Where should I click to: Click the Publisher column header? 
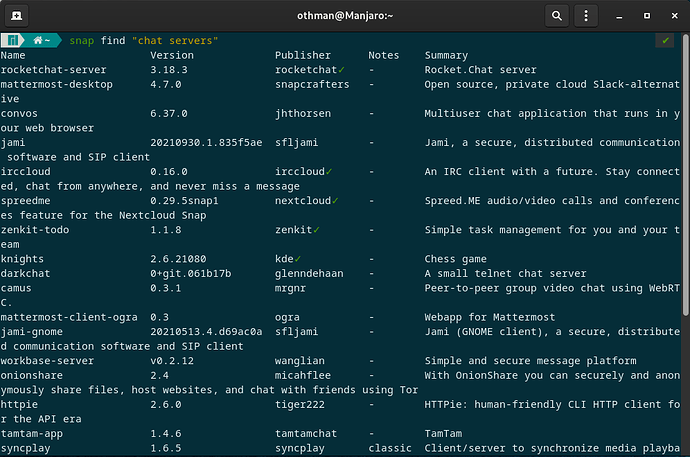(303, 55)
